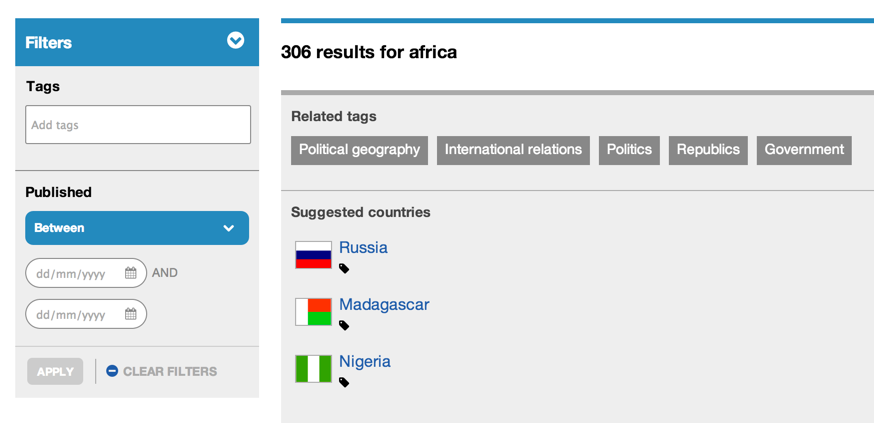Pick the Government related tag
Screen dimensions: 874x423
coord(804,150)
